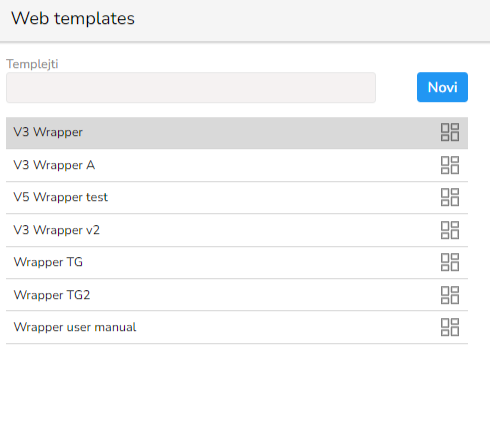
Task: Click the Web templates header title
Action: click(73, 18)
